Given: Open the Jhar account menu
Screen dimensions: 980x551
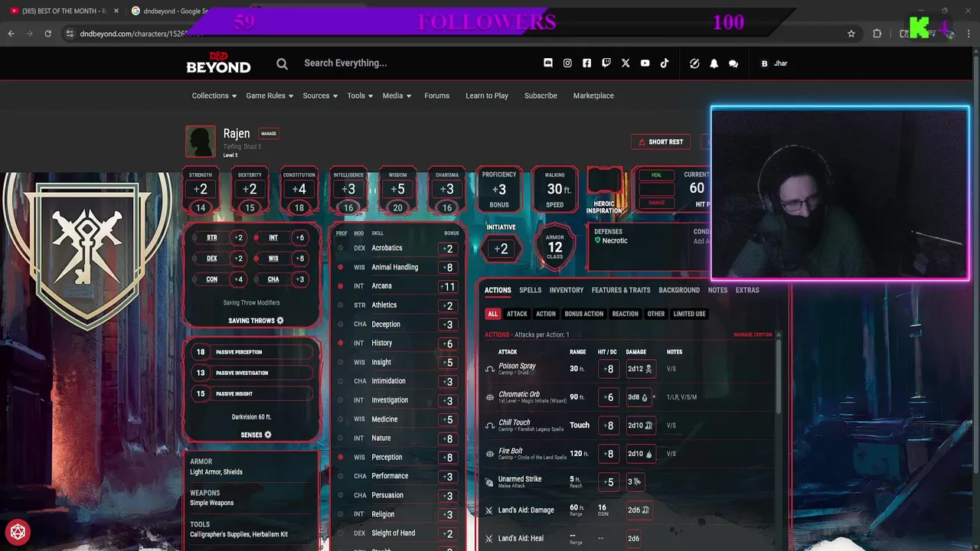Looking at the screenshot, I should pyautogui.click(x=774, y=64).
